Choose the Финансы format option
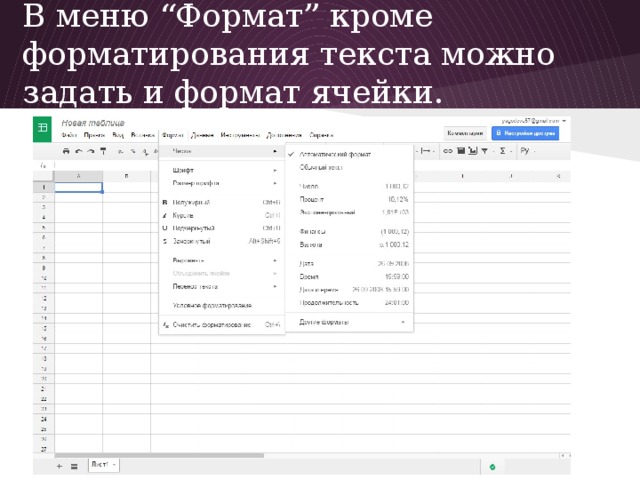640x480 pixels. [349, 231]
